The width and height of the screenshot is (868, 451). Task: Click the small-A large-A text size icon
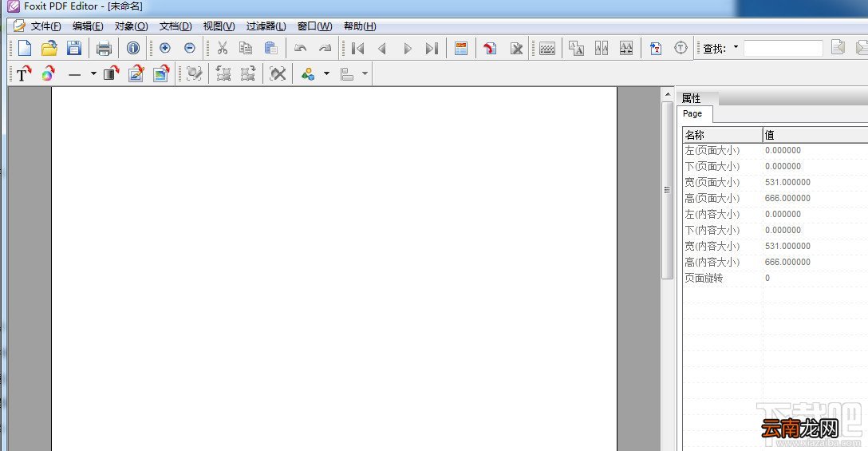(x=576, y=48)
